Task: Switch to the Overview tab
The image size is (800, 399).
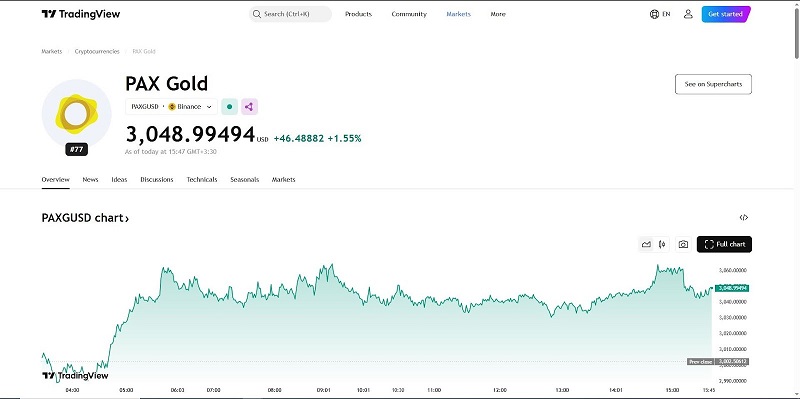Action: click(x=56, y=180)
